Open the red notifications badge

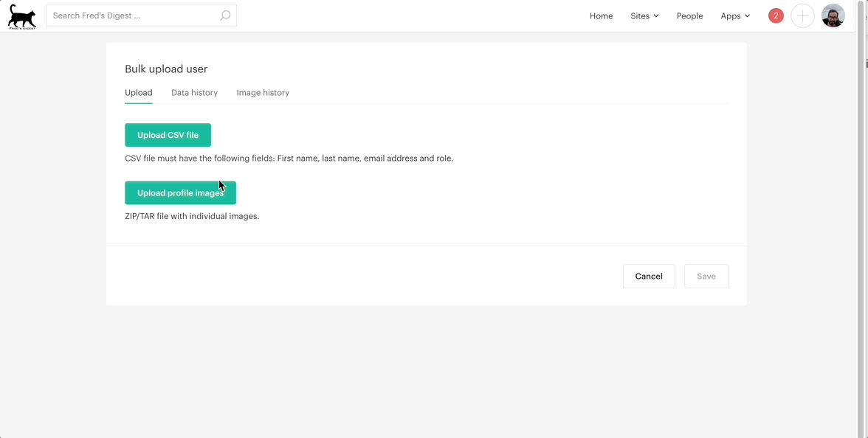point(775,15)
